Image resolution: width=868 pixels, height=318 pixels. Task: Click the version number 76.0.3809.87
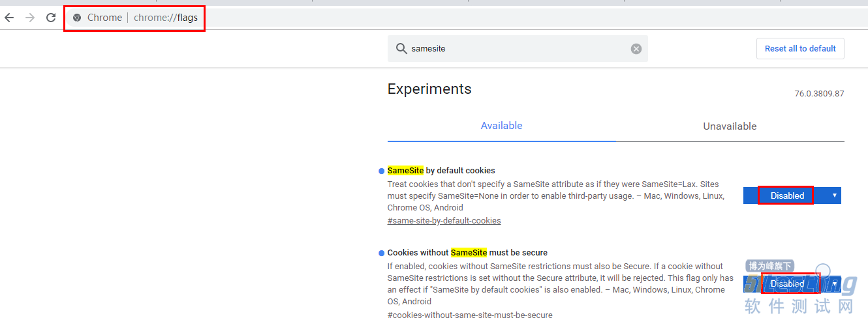[x=819, y=94]
